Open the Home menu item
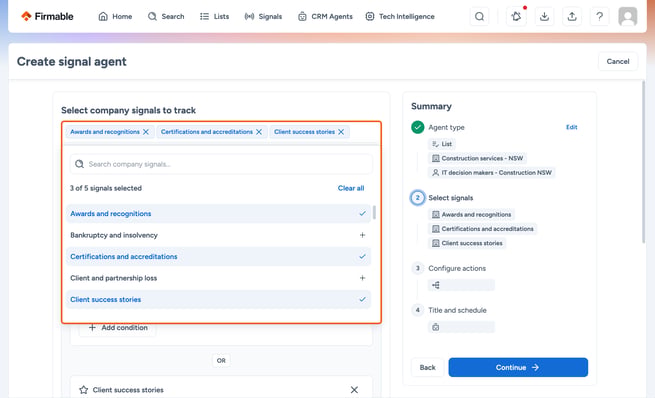655x398 pixels. [115, 16]
